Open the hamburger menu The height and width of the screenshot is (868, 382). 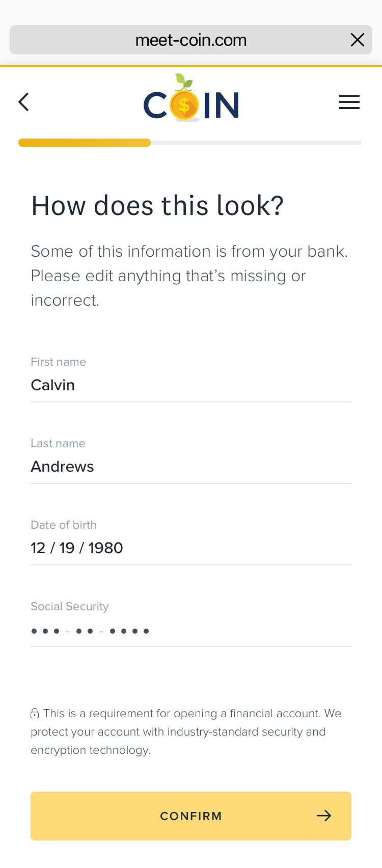[x=349, y=102]
